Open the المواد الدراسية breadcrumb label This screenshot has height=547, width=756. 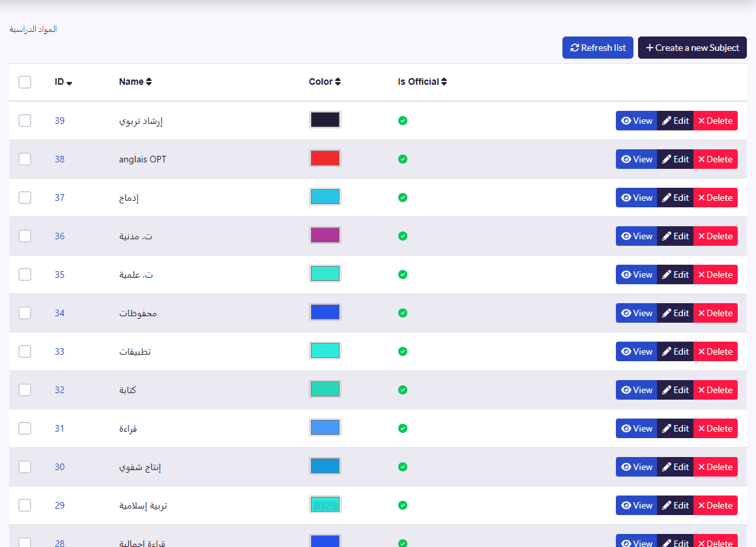pyautogui.click(x=33, y=29)
